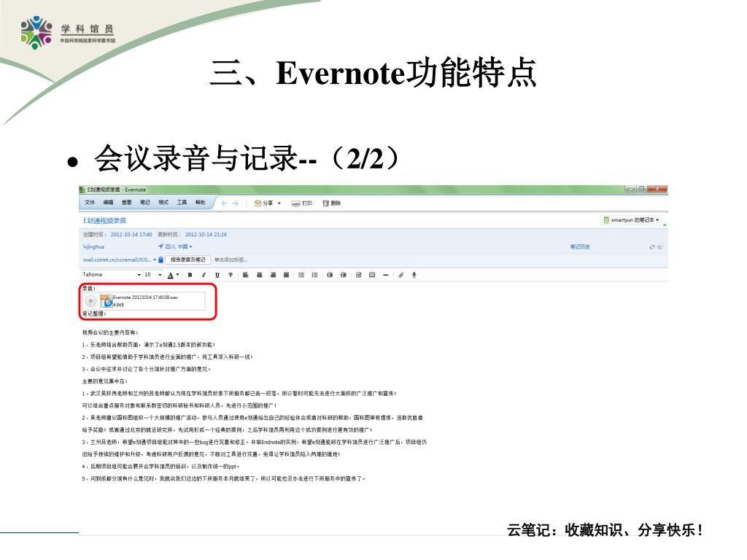Click the author name lvjinghua
Image resolution: width=747 pixels, height=560 pixels.
coord(93,246)
